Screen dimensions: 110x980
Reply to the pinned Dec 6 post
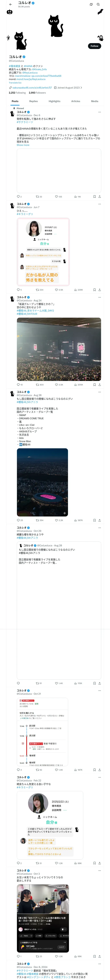point(18,197)
